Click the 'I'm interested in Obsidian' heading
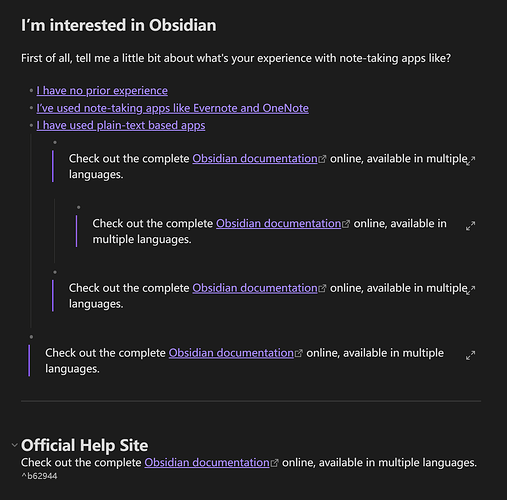 tap(119, 25)
